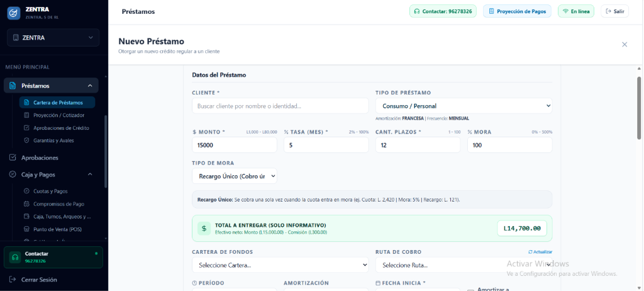Click the Efectivo neto commission detail text

[271, 232]
